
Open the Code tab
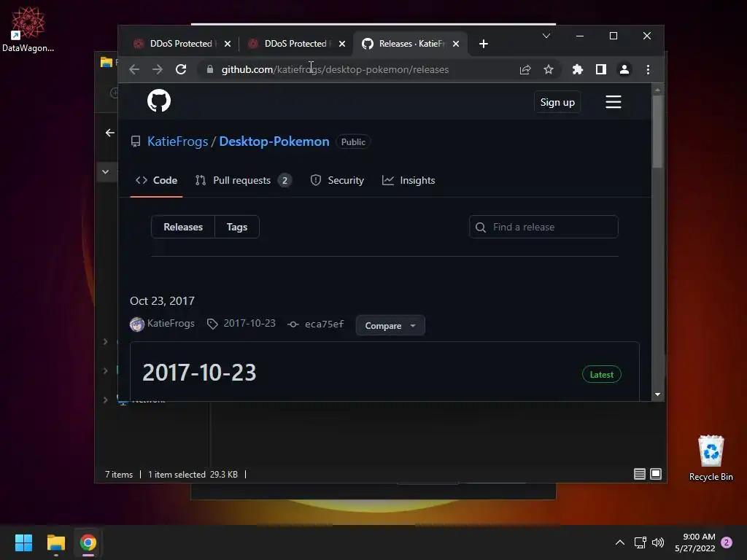tap(156, 181)
